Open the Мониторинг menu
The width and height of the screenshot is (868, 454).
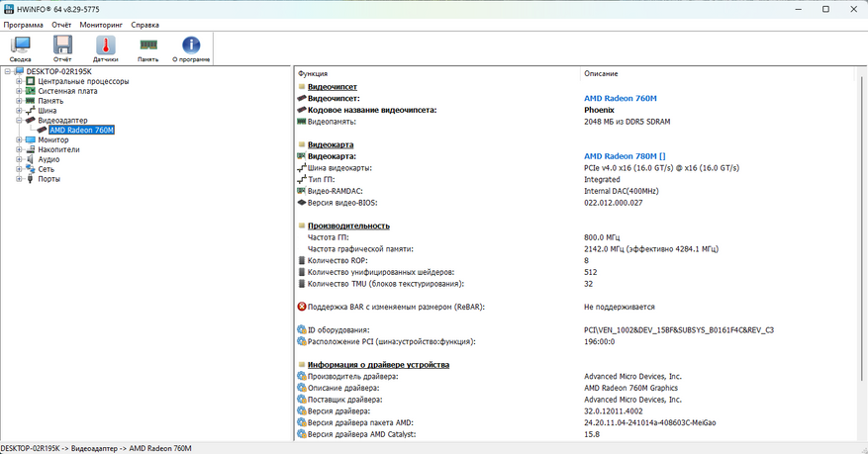click(102, 24)
